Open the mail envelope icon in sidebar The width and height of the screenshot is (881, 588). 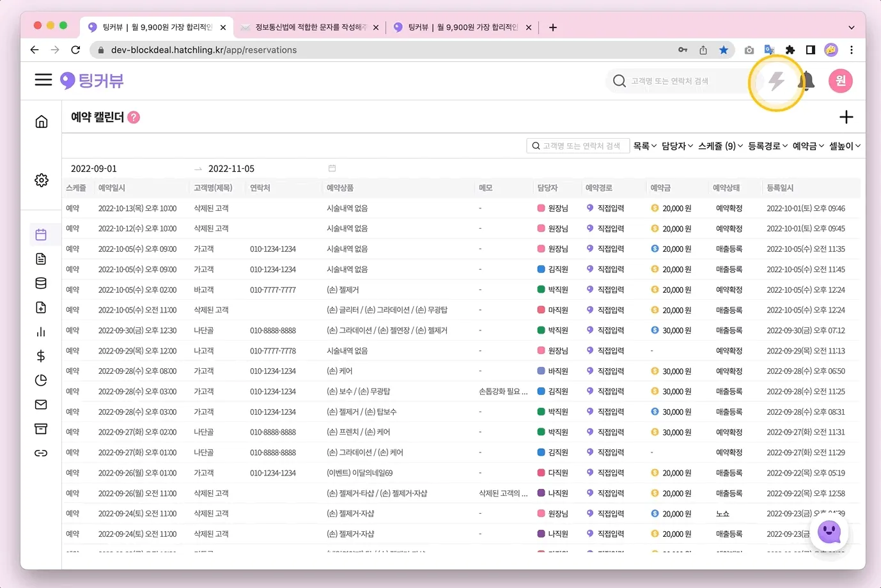(x=41, y=405)
